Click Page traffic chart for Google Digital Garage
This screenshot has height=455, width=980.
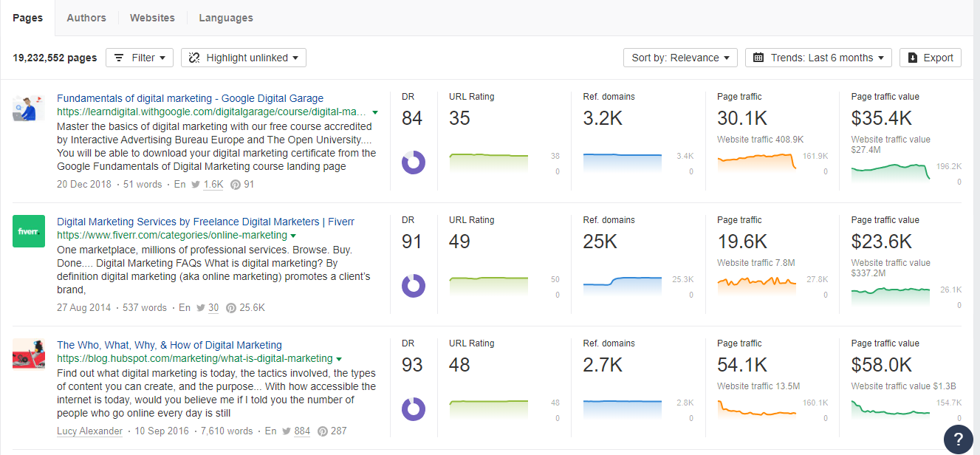(x=757, y=163)
